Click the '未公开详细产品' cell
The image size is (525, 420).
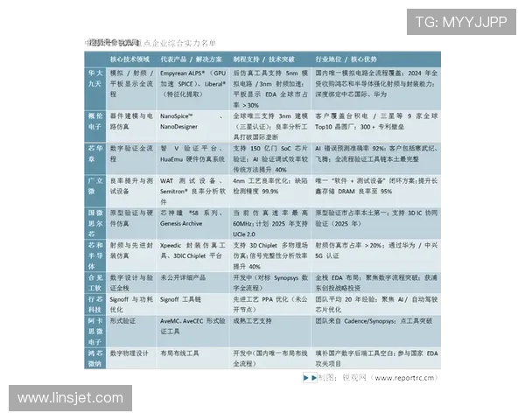[x=192, y=283]
